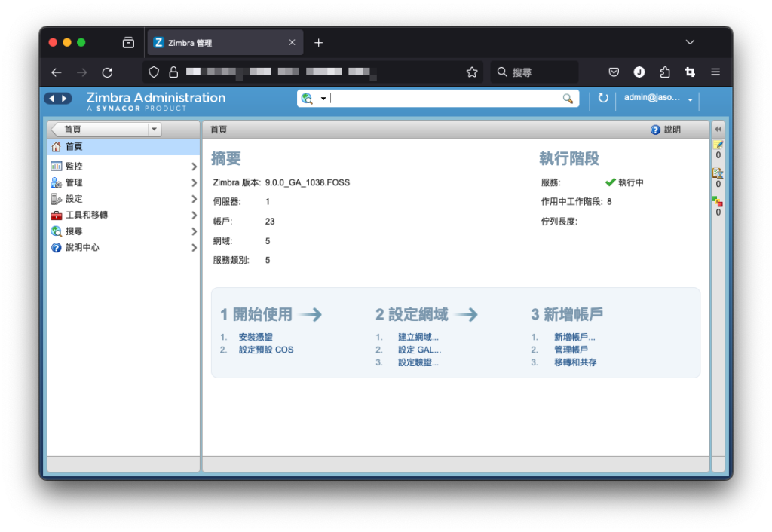Expand the 管理 chevron arrow

[x=194, y=183]
